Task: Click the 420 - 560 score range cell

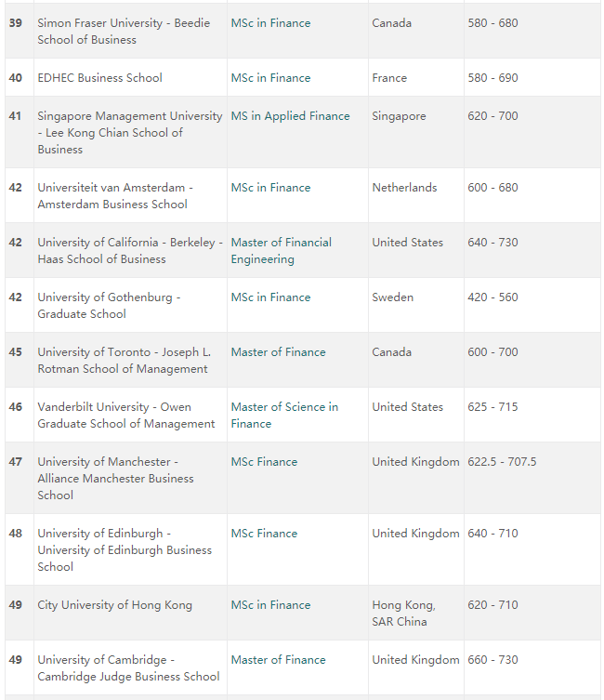Action: (532, 305)
